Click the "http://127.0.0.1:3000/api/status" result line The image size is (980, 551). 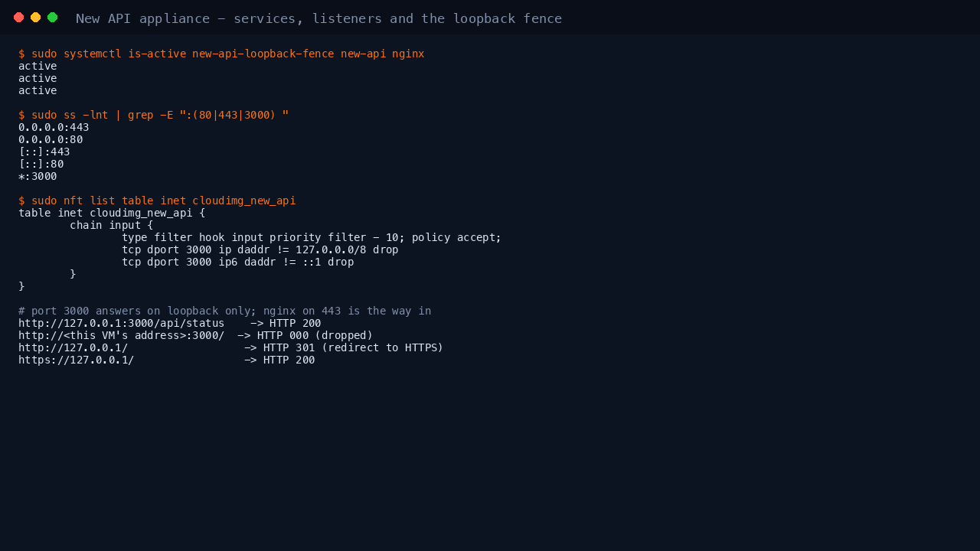(x=170, y=323)
